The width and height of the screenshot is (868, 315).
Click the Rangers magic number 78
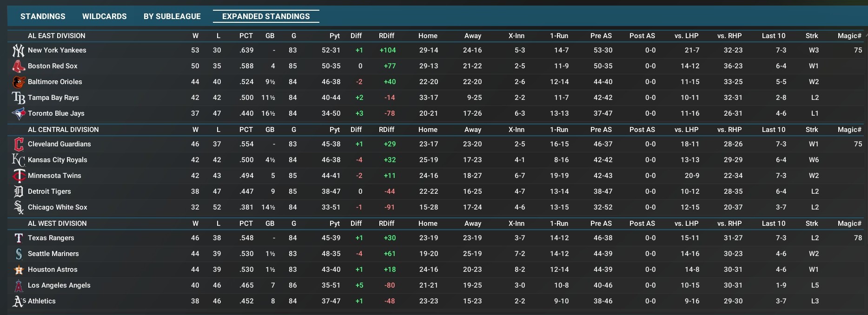click(858, 238)
